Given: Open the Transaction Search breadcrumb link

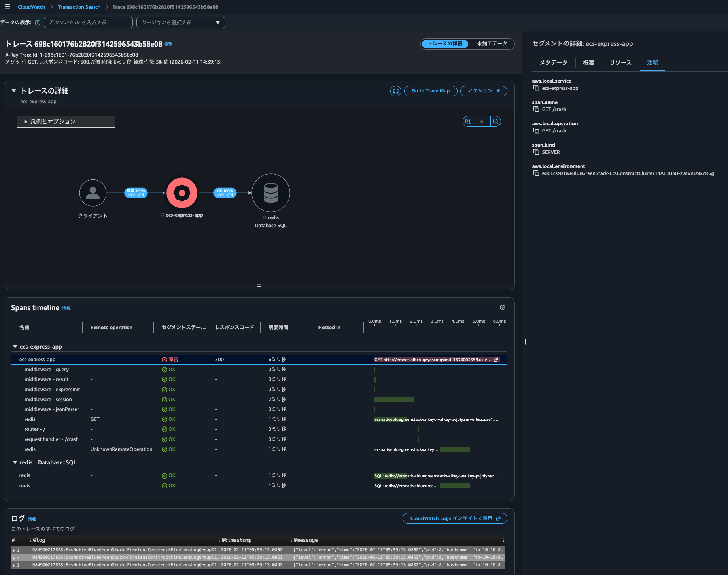Looking at the screenshot, I should point(79,7).
